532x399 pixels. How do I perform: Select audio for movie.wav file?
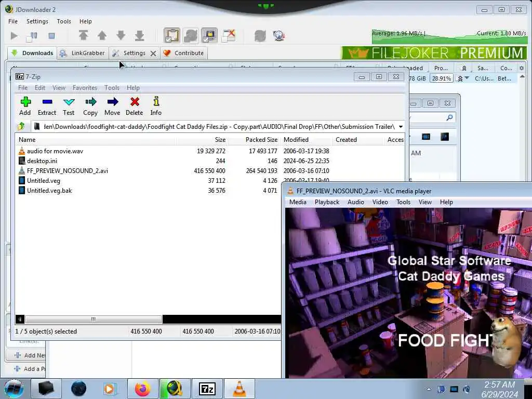coord(55,151)
